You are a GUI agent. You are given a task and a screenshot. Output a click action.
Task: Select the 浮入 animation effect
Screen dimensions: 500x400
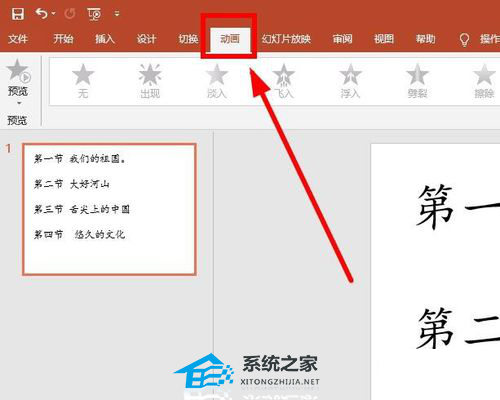point(350,81)
